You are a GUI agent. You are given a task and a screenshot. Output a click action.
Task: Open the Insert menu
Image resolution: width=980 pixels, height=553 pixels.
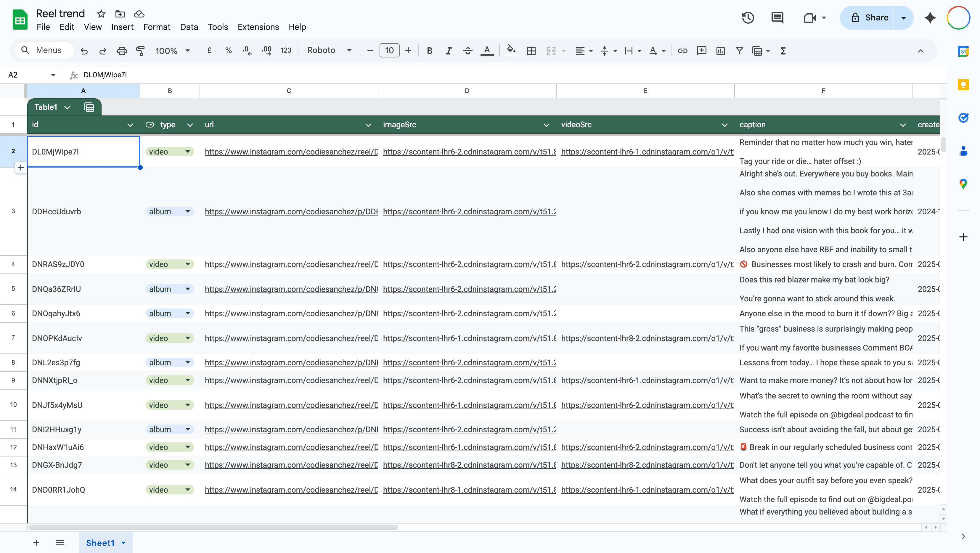tap(122, 27)
